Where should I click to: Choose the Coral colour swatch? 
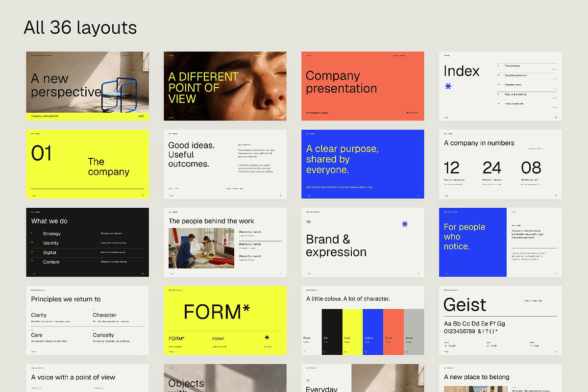pos(393,332)
